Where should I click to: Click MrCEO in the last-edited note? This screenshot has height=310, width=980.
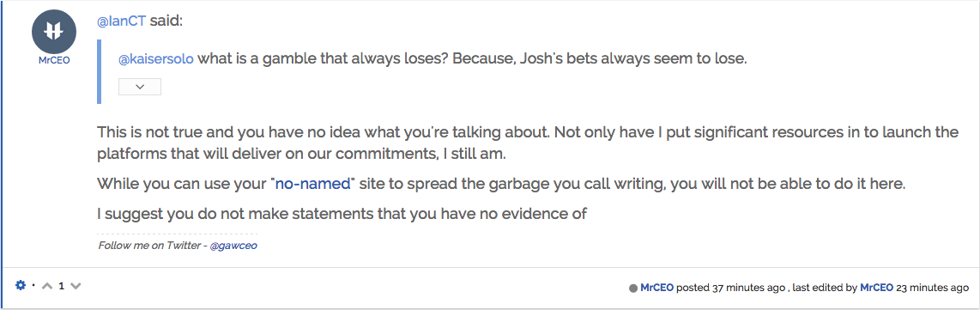pyautogui.click(x=877, y=288)
